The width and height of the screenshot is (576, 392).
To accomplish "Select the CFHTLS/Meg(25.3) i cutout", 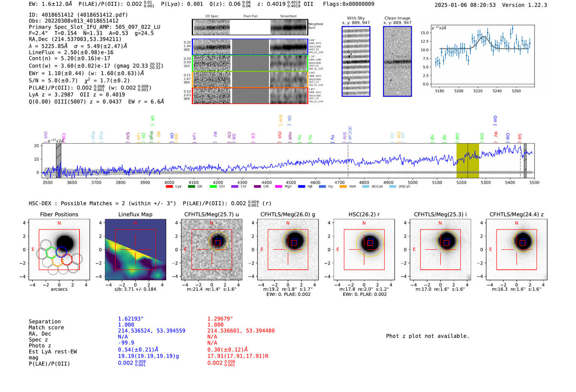I will 440,249.
